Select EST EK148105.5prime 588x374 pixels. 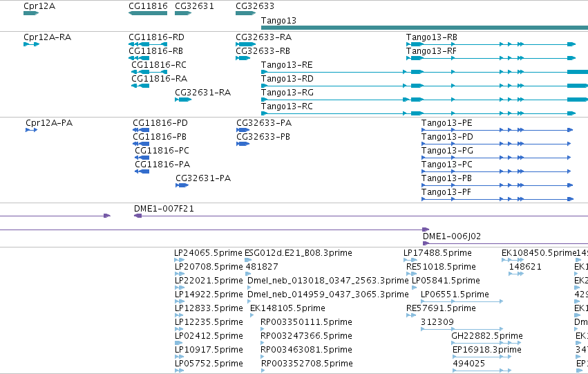pos(287,308)
